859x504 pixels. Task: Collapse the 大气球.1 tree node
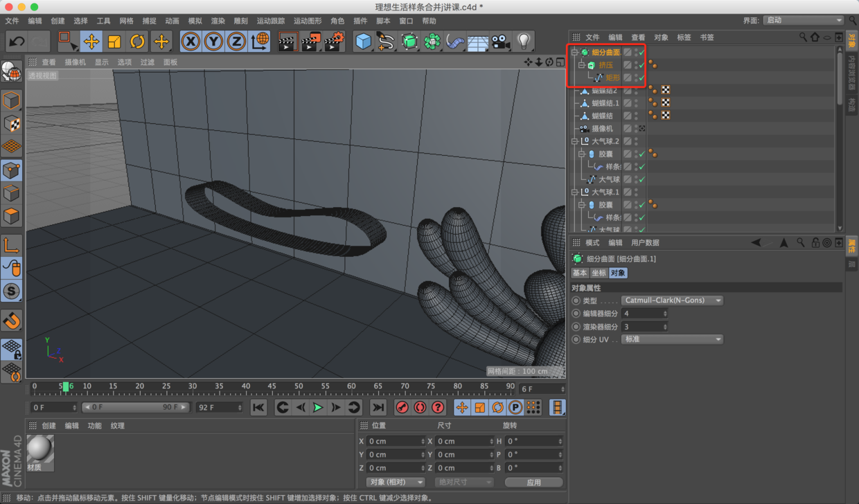[574, 192]
